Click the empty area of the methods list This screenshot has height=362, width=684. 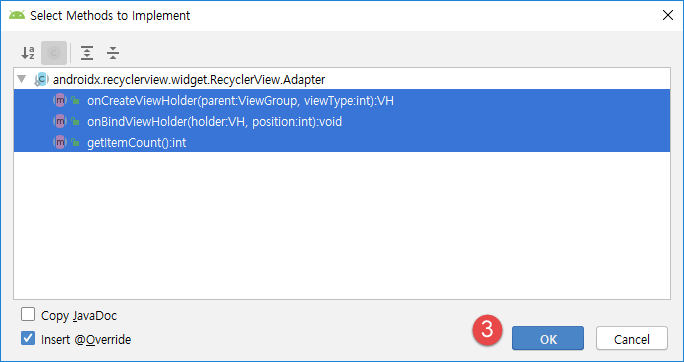(x=342, y=225)
